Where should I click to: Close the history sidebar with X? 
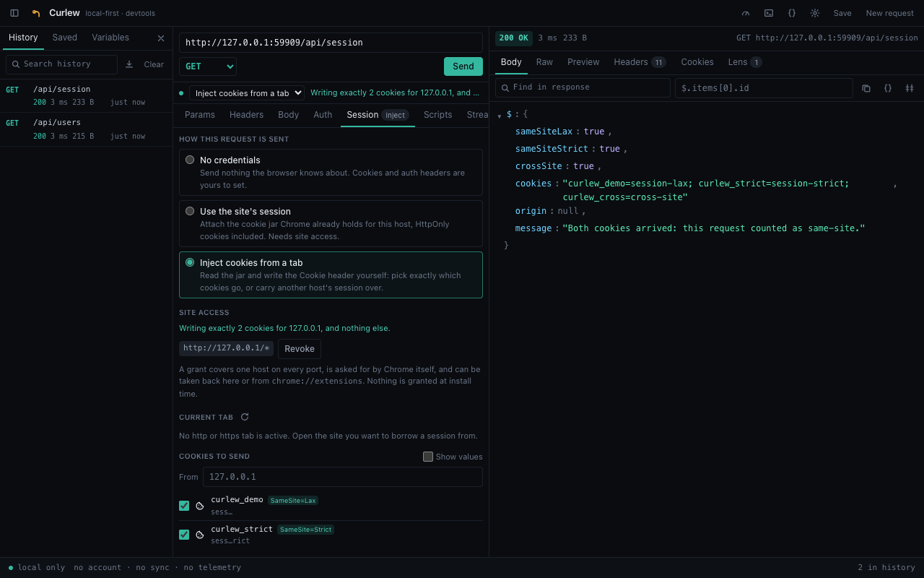(x=161, y=38)
